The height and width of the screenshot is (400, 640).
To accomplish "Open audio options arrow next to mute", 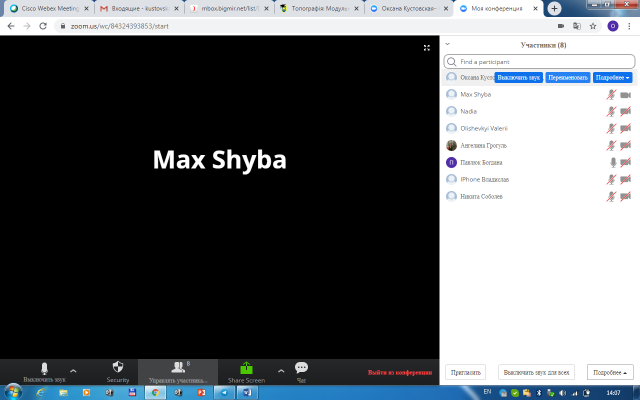I will tap(73, 371).
